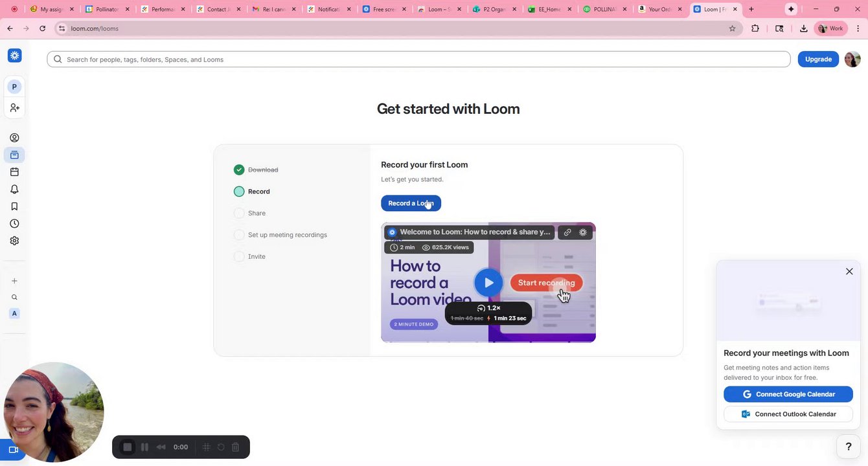The image size is (868, 466).
Task: Switch to the Contact browser tab
Action: tap(219, 9)
